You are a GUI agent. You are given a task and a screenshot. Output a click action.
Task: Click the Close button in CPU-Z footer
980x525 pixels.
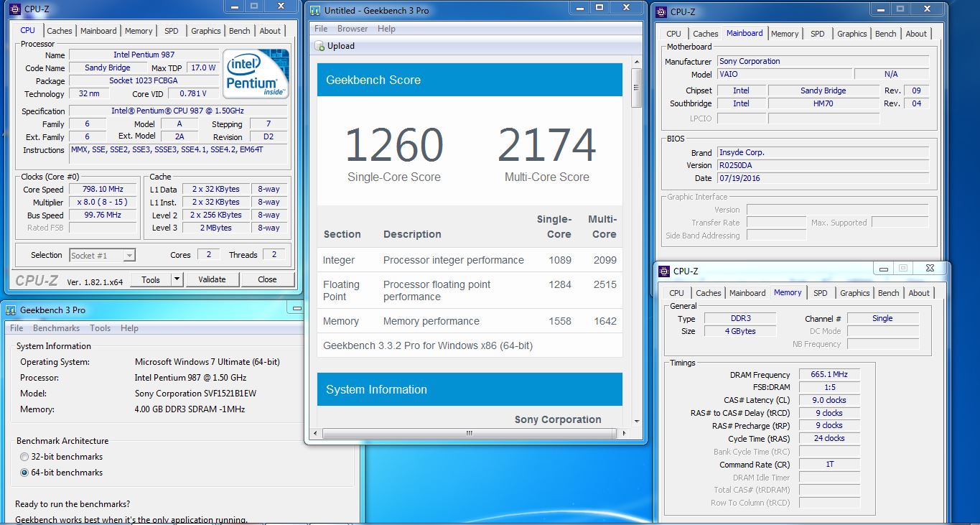coord(267,279)
